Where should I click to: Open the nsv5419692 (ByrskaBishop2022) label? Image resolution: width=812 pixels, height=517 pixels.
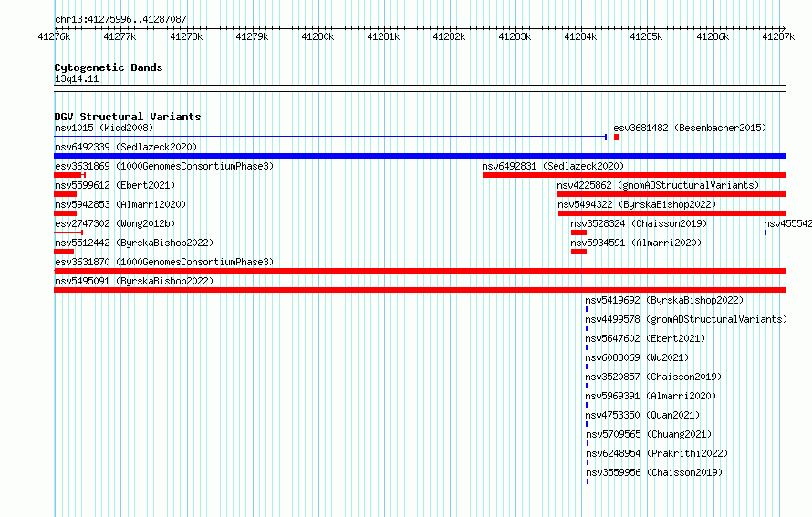point(664,300)
